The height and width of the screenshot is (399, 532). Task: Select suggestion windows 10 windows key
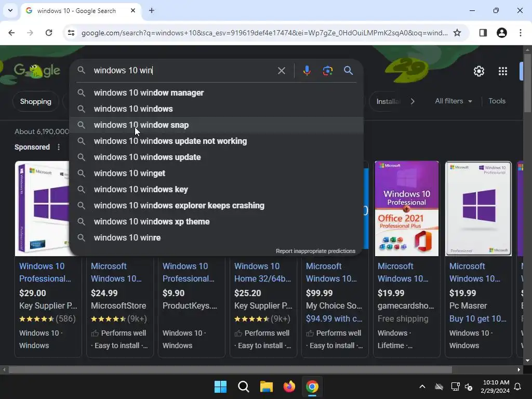pyautogui.click(x=217, y=189)
